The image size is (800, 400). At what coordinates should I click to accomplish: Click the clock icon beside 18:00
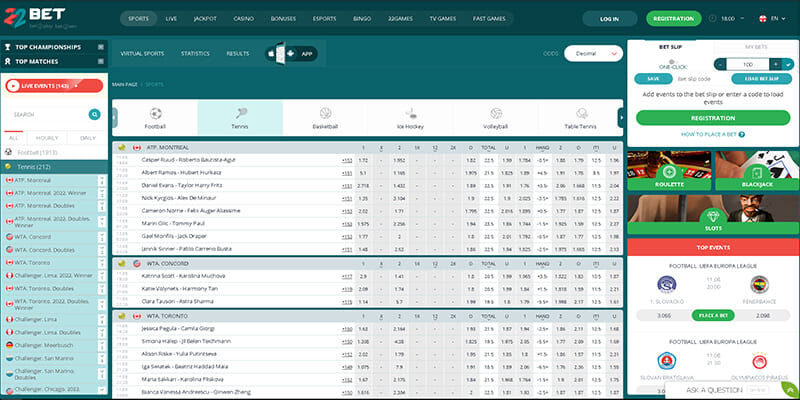[712, 18]
